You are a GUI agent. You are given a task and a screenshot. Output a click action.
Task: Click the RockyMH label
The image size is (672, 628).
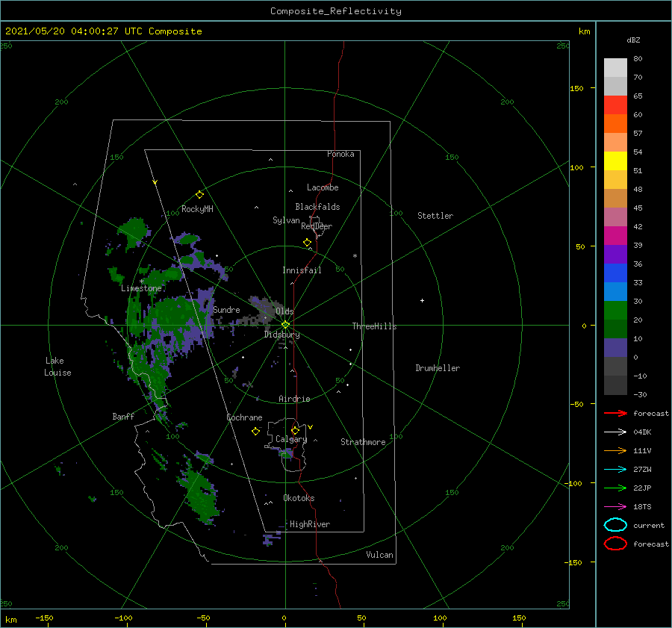tap(197, 209)
